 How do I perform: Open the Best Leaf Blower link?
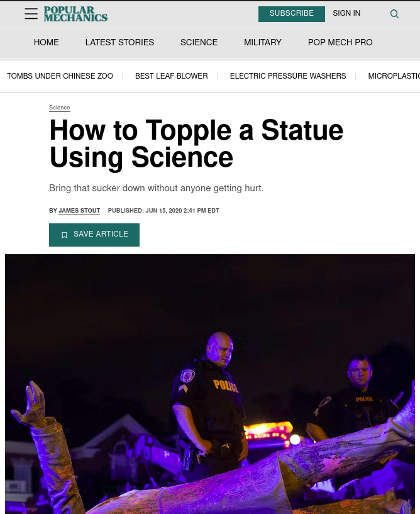point(172,76)
